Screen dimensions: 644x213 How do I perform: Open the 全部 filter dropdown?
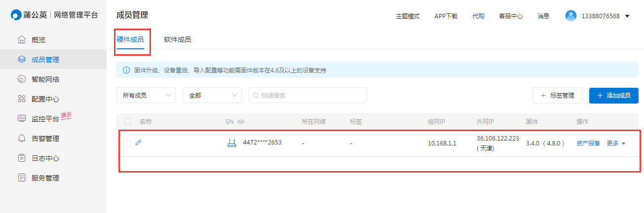(212, 95)
